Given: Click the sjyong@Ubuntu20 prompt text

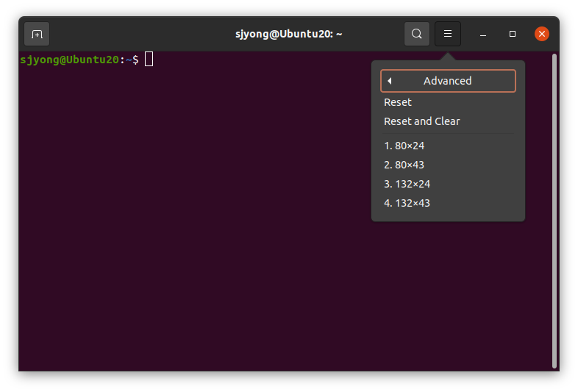Looking at the screenshot, I should tap(69, 60).
